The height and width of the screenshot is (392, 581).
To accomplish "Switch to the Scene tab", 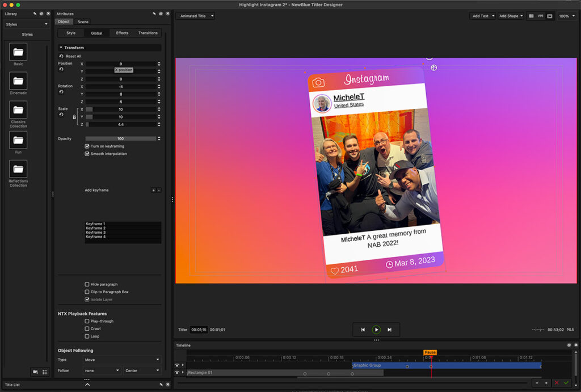I will coord(83,22).
